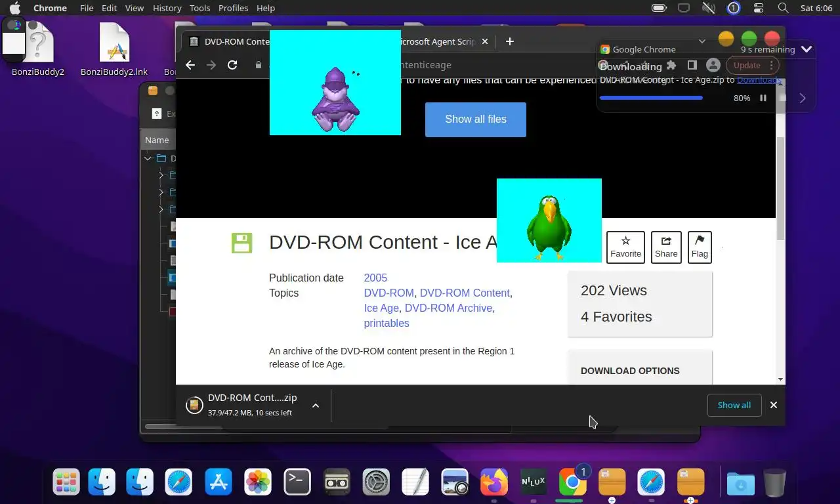Toggle the Chrome side panel icon
Image resolution: width=840 pixels, height=504 pixels.
tap(692, 65)
